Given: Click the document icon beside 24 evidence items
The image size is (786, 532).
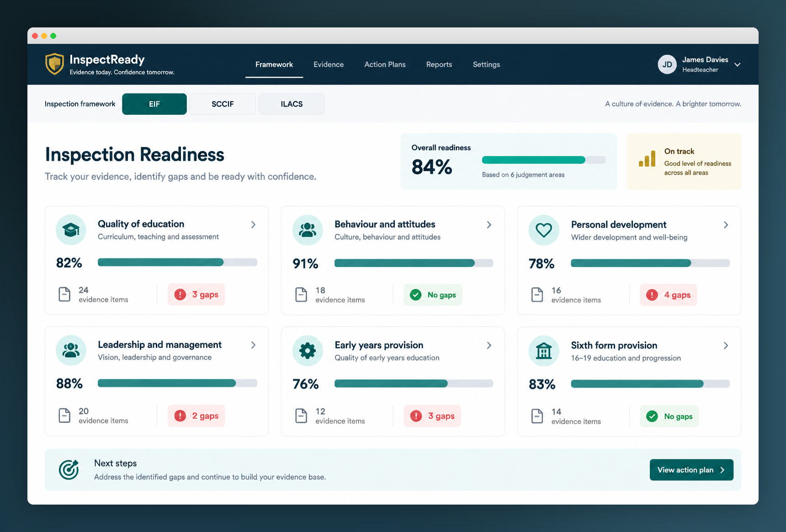Looking at the screenshot, I should [x=64, y=294].
